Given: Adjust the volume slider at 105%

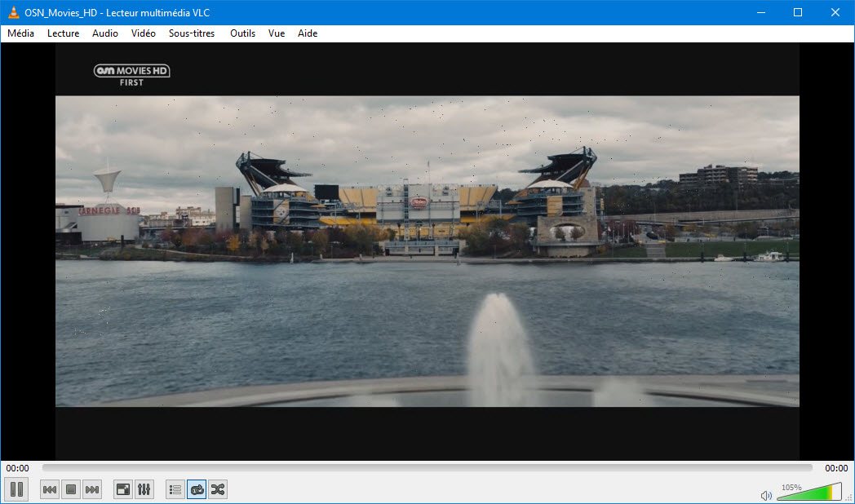Looking at the screenshot, I should coord(808,493).
